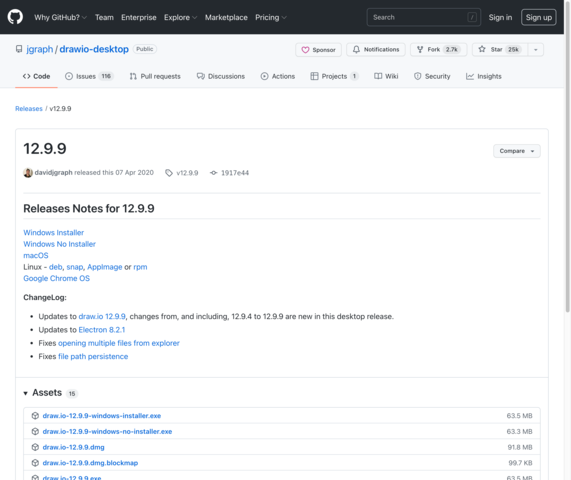
Task: Click the repository icon beside jgraph
Action: pos(19,49)
